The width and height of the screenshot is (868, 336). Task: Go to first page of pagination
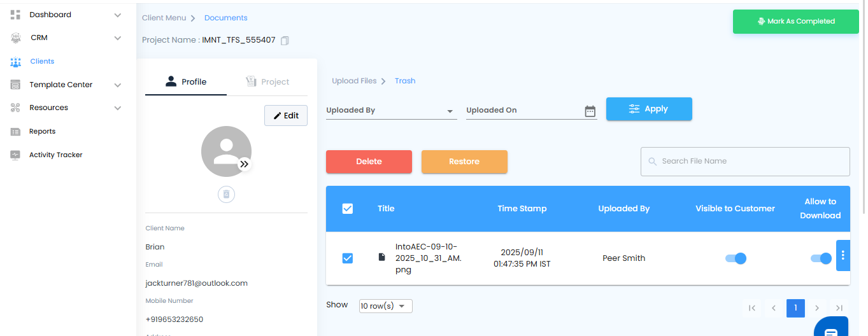pyautogui.click(x=752, y=308)
